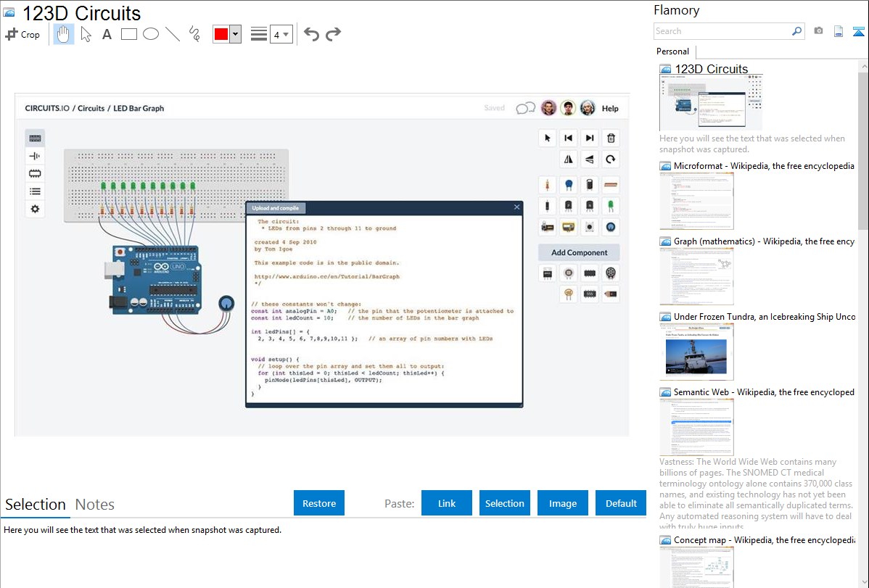The image size is (869, 588).
Task: Select the freehand scribble tool
Action: tap(194, 34)
